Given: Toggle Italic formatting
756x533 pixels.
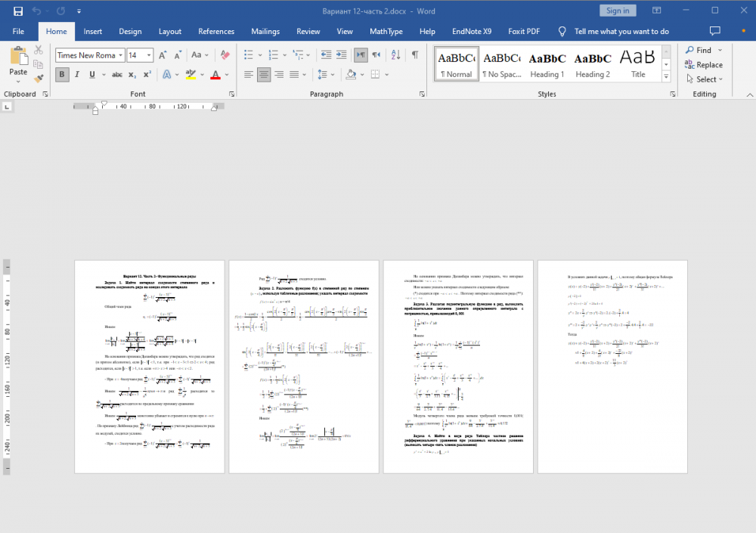Looking at the screenshot, I should 76,74.
